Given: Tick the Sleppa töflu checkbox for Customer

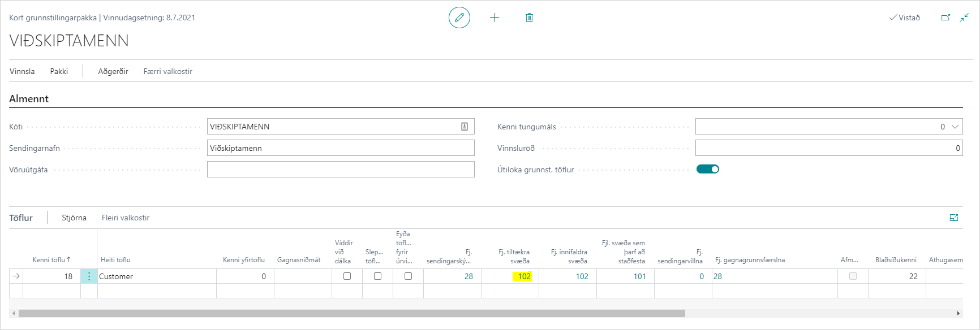Looking at the screenshot, I should tap(377, 276).
